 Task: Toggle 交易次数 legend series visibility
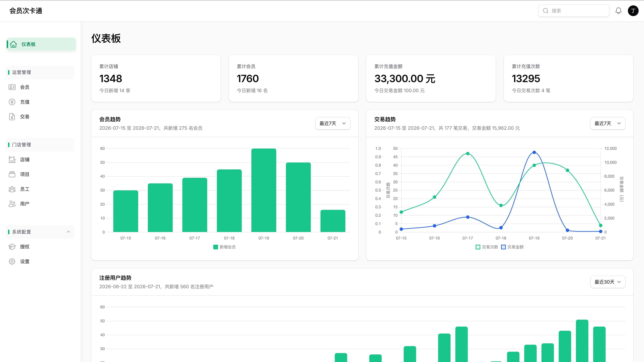coord(487,247)
